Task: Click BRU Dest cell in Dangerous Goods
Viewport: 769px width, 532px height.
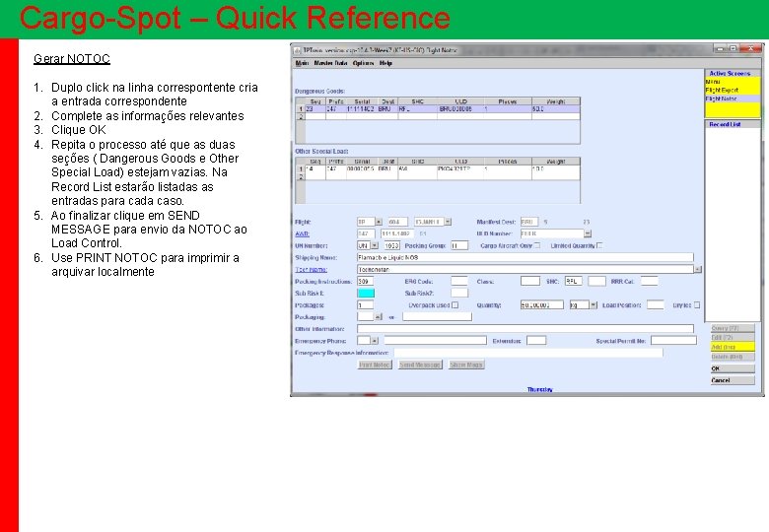Action: pyautogui.click(x=386, y=109)
